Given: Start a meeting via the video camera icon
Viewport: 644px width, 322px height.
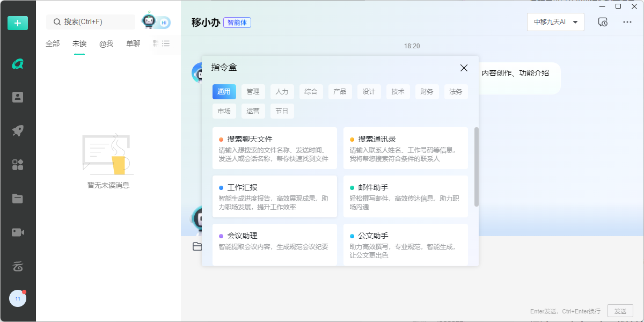Looking at the screenshot, I should [18, 232].
